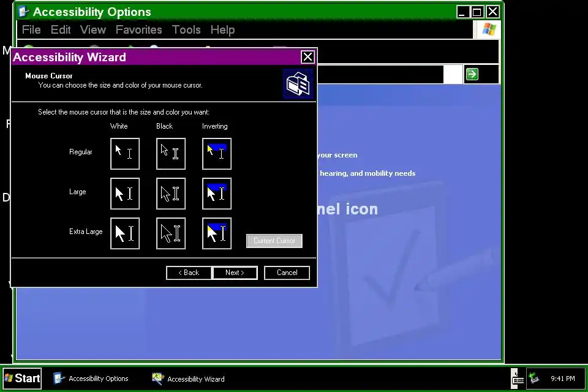This screenshot has height=392, width=588.
Task: Click the Regular row label
Action: 81,152
